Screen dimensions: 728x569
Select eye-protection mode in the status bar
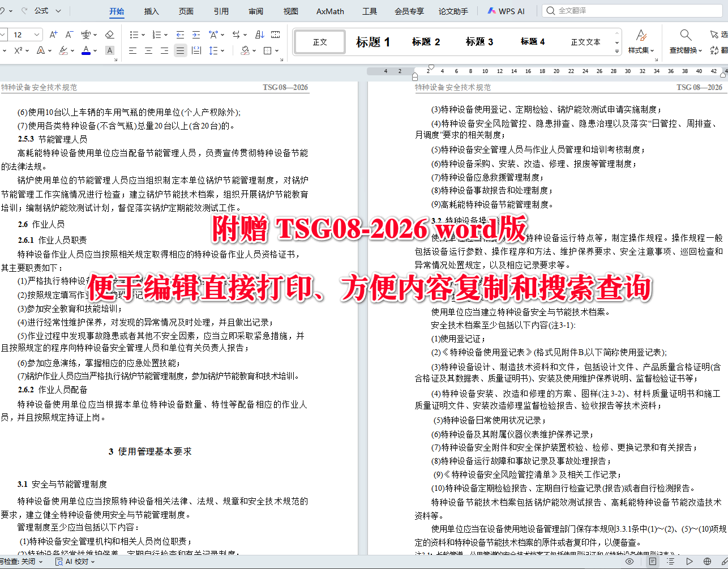629,561
